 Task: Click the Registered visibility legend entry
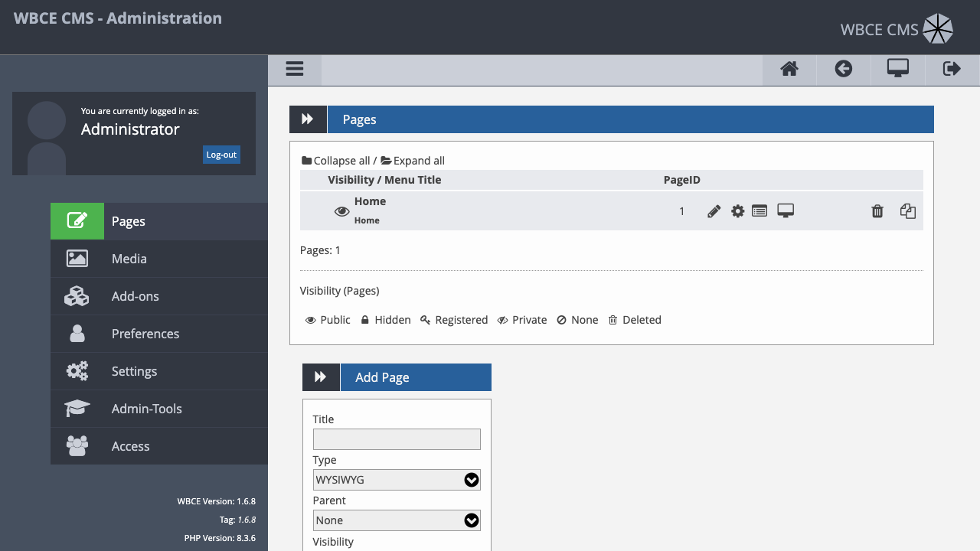click(454, 320)
